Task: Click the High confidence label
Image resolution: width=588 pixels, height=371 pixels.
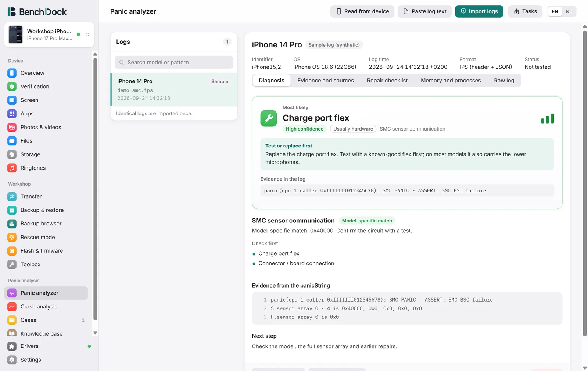Action: [305, 129]
